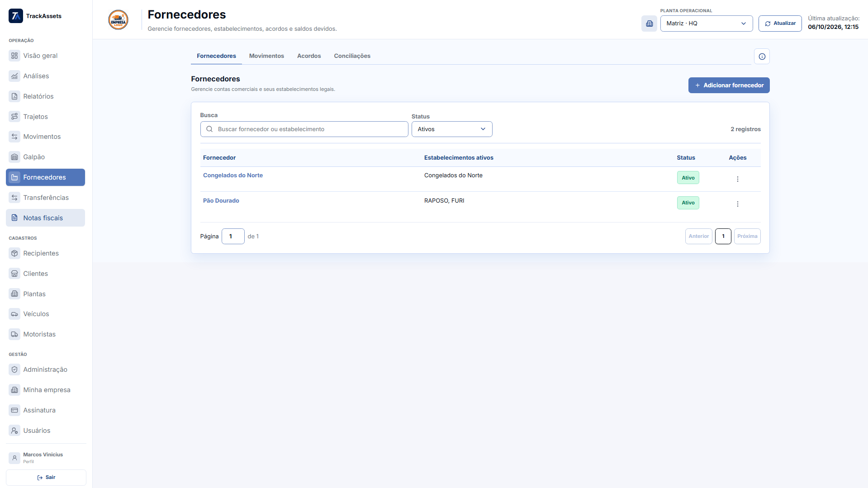Click the info icon near tabs
The width and height of the screenshot is (868, 488).
coord(762,57)
